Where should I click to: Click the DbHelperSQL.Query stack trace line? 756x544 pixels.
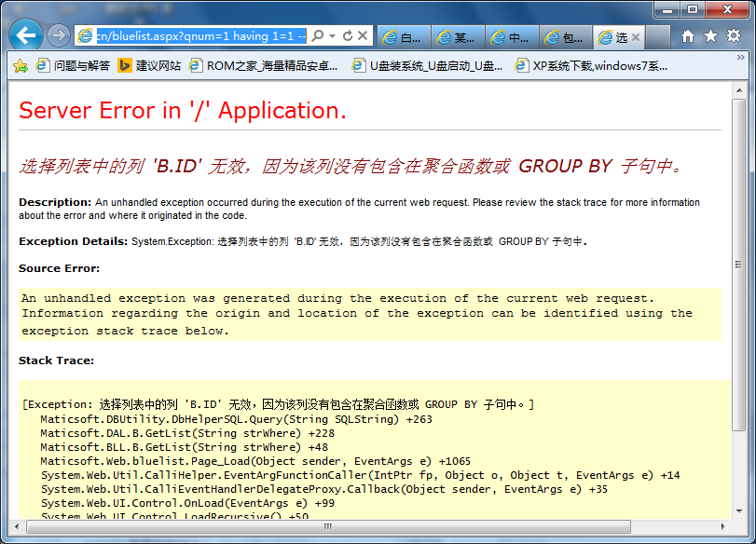236,419
